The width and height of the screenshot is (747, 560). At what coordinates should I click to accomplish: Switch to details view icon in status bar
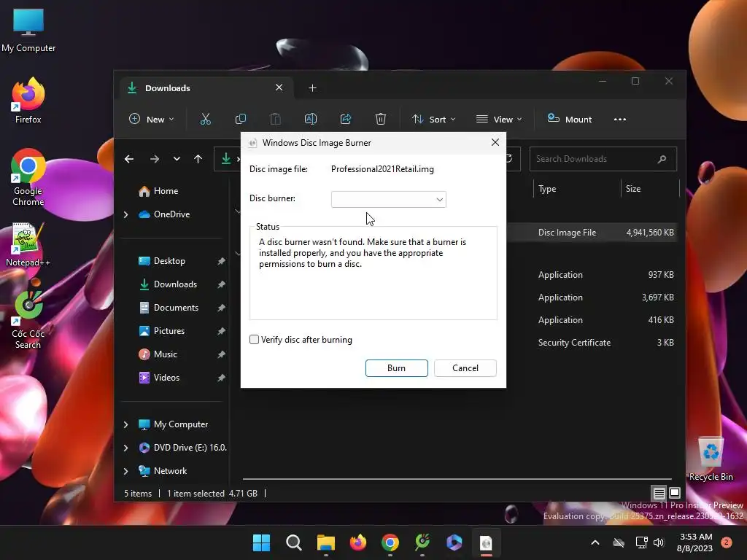point(659,493)
